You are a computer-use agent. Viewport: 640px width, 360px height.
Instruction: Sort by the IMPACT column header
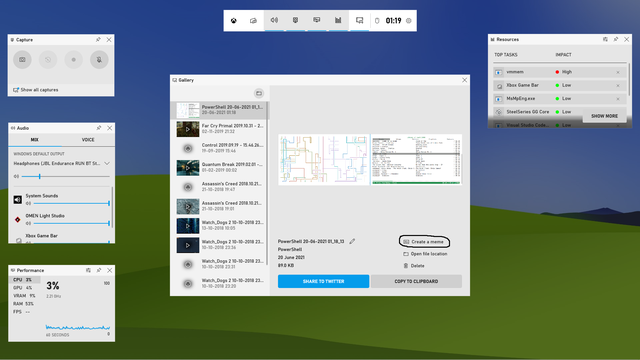[563, 55]
